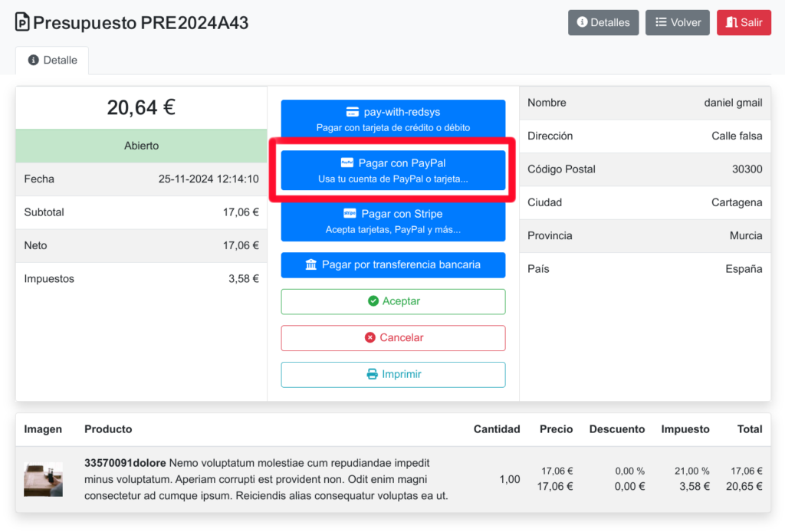Screen dimensions: 785x532
Task: Click the list icon in Volver button
Action: click(661, 22)
